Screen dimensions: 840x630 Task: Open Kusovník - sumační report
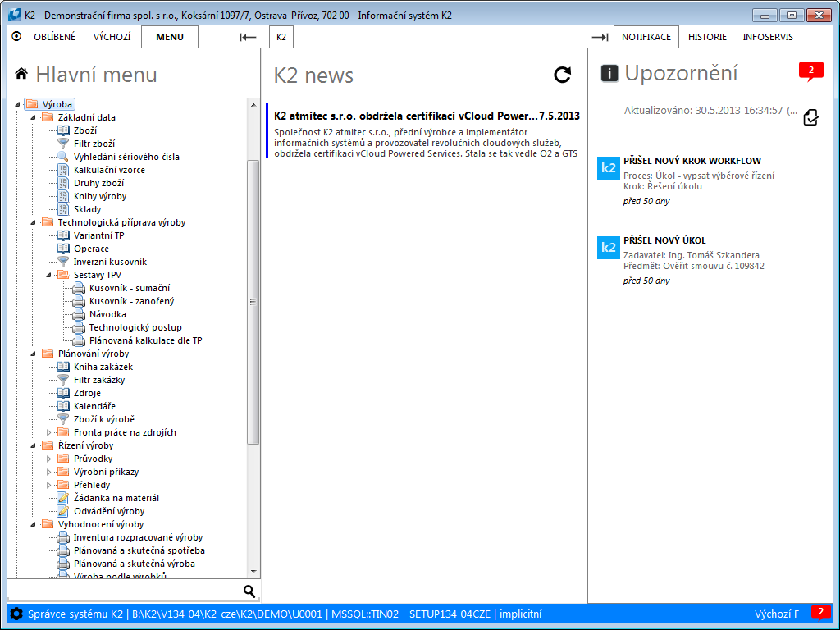pyautogui.click(x=129, y=288)
